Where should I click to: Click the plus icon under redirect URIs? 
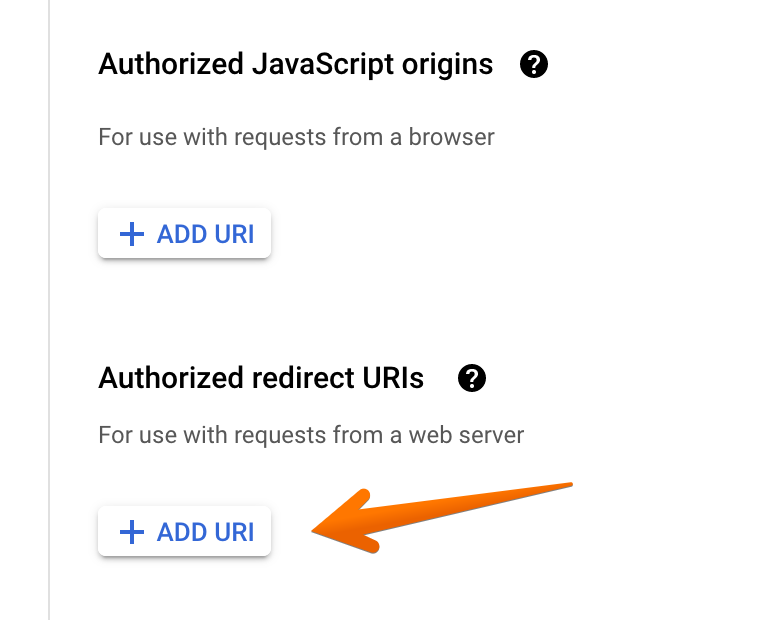click(131, 532)
